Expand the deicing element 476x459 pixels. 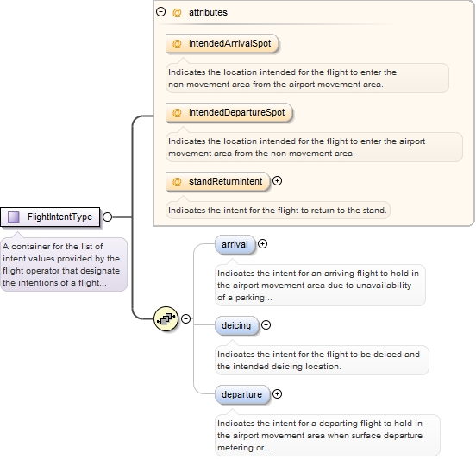coord(266,325)
